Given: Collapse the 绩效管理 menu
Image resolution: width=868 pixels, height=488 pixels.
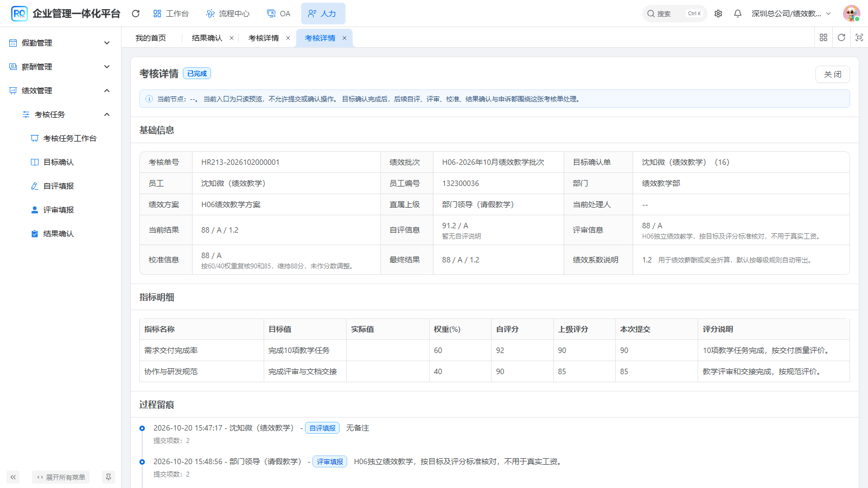Looking at the screenshot, I should (60, 91).
